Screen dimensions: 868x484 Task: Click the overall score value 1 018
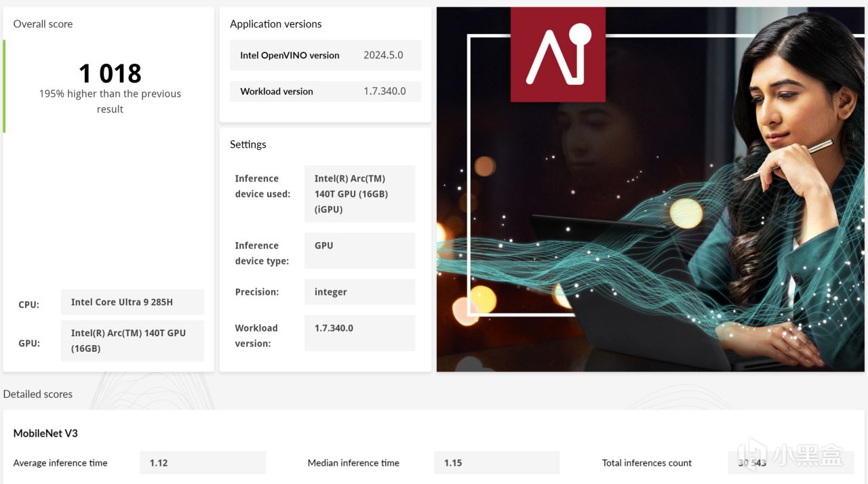110,73
